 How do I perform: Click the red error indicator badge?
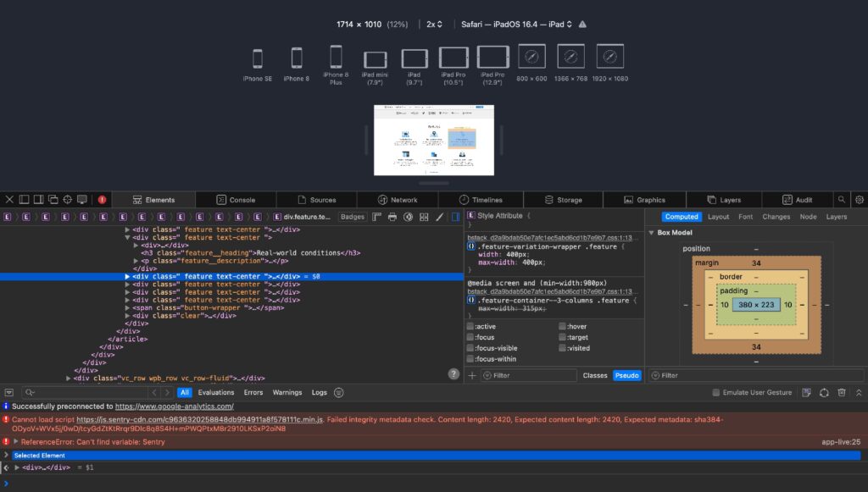point(102,200)
